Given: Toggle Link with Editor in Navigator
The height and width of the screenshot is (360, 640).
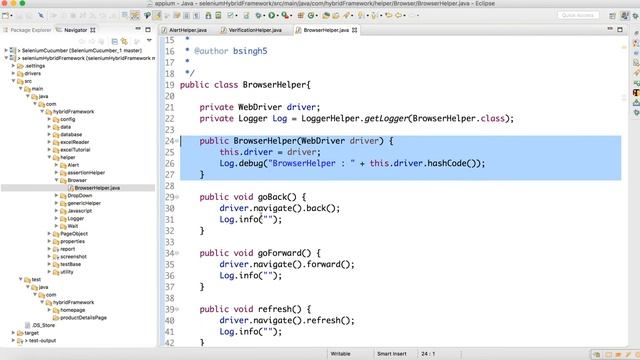Looking at the screenshot, I should 124,41.
